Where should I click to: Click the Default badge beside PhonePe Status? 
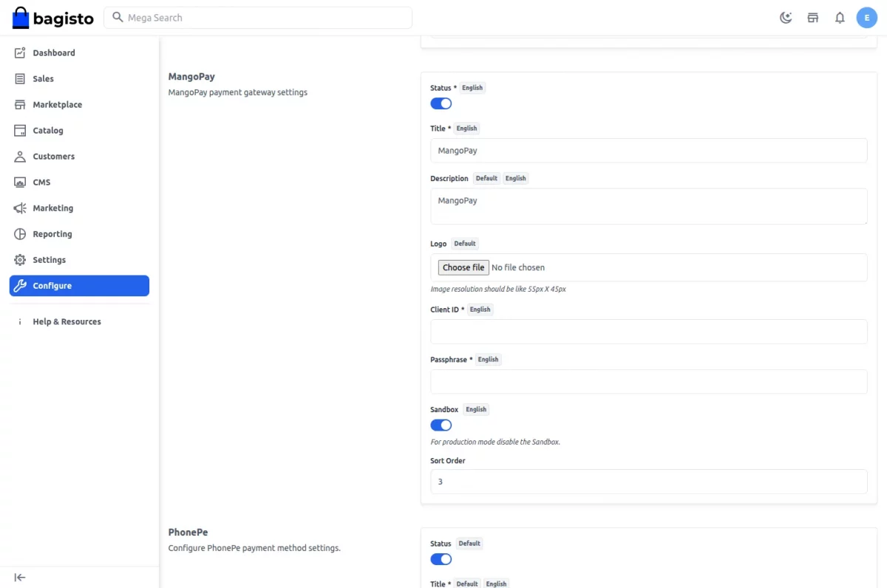tap(469, 544)
